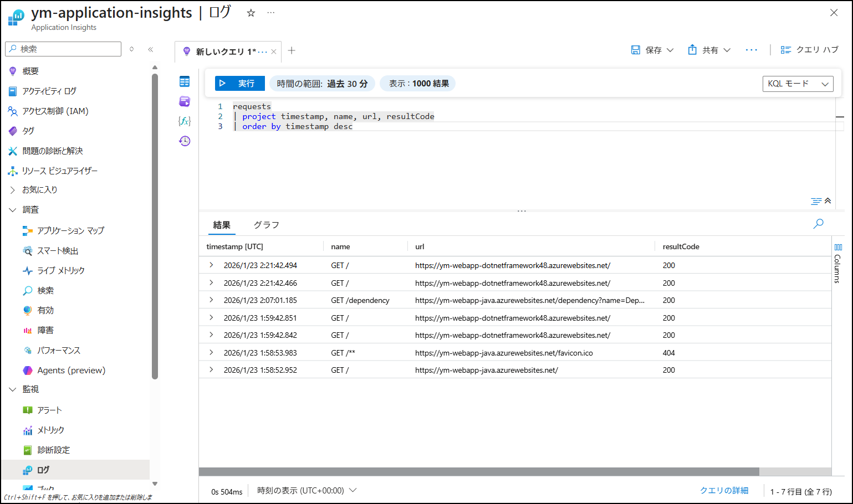
Task: Expand the row with timestamp 1:58:52.952
Action: (211, 370)
